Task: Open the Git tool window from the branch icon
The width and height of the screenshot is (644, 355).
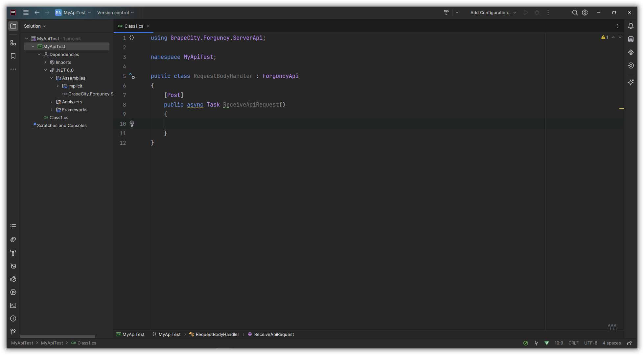Action: [13, 332]
